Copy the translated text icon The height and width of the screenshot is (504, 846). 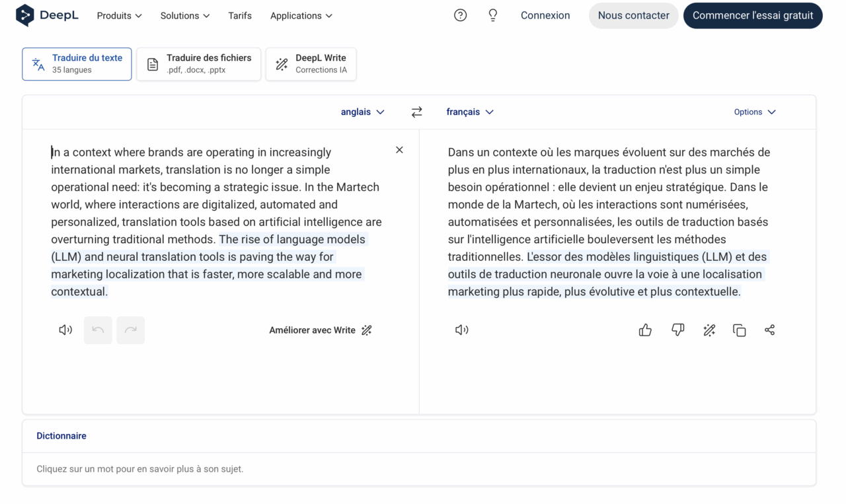(x=739, y=330)
